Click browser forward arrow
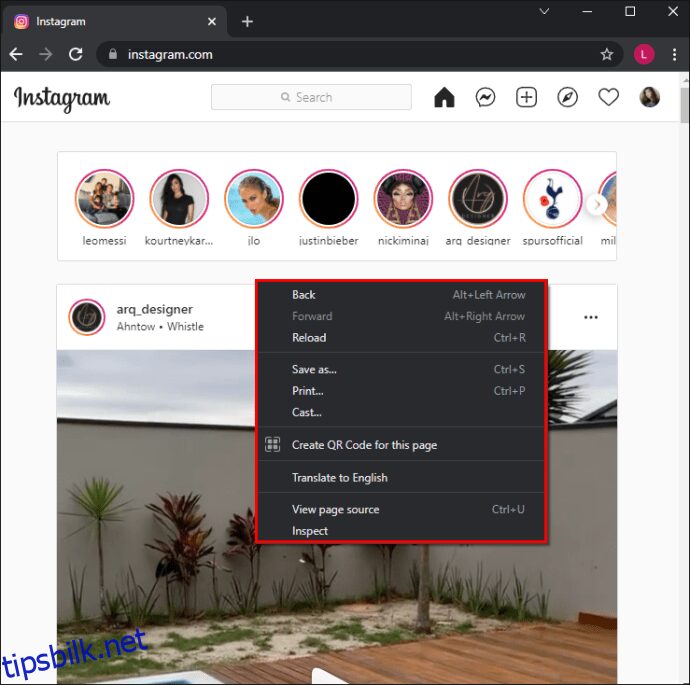Image resolution: width=690 pixels, height=685 pixels. point(46,55)
